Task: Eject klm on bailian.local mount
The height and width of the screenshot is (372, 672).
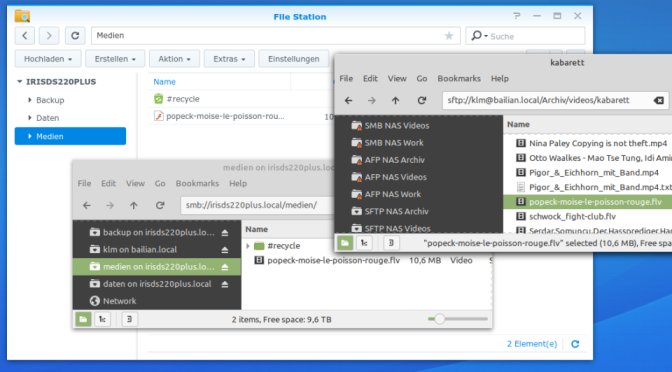Action: tap(225, 250)
